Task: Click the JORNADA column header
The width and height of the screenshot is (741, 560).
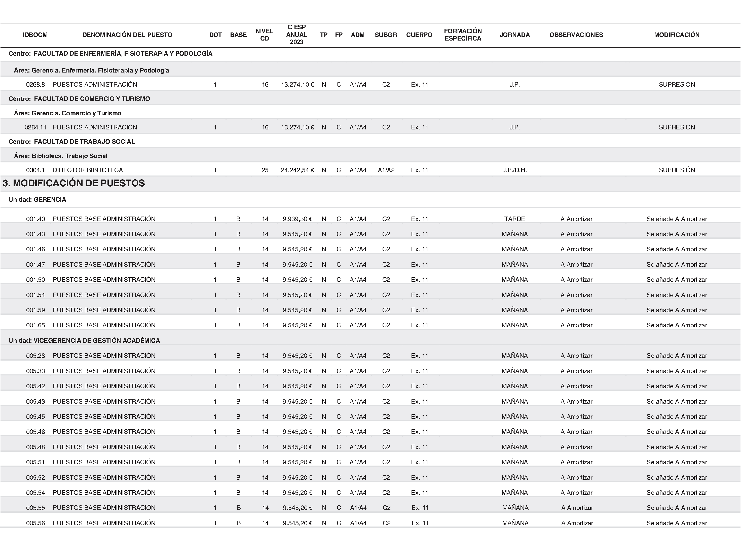Action: (514, 35)
